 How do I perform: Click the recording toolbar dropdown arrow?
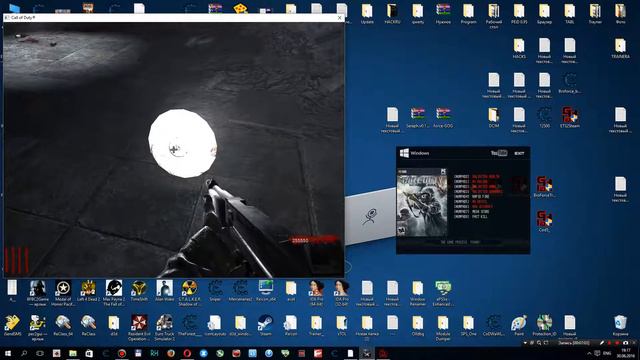pos(525,343)
